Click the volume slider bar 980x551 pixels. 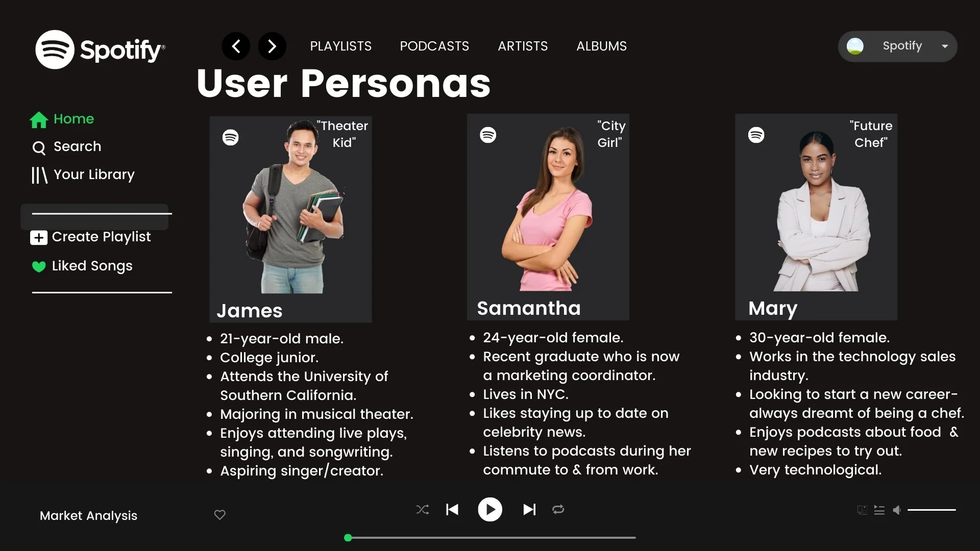click(932, 510)
